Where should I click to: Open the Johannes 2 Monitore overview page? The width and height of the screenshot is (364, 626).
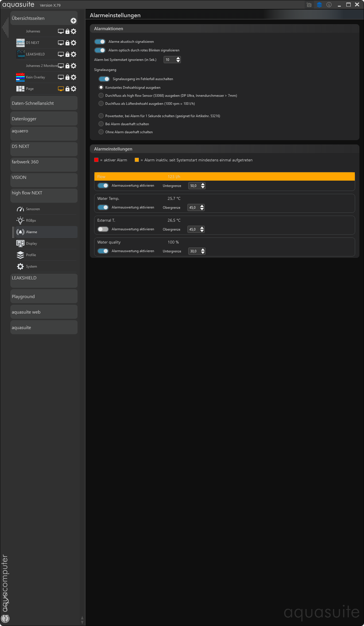click(42, 66)
